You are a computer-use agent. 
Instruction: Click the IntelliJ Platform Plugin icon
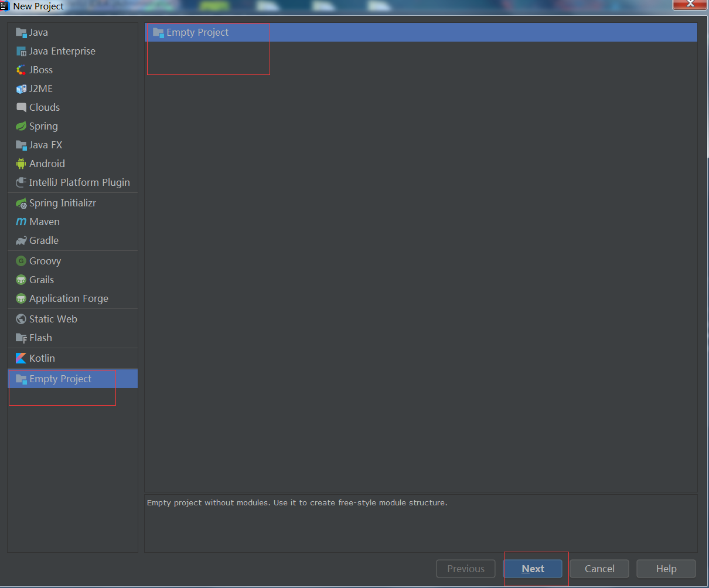(21, 183)
